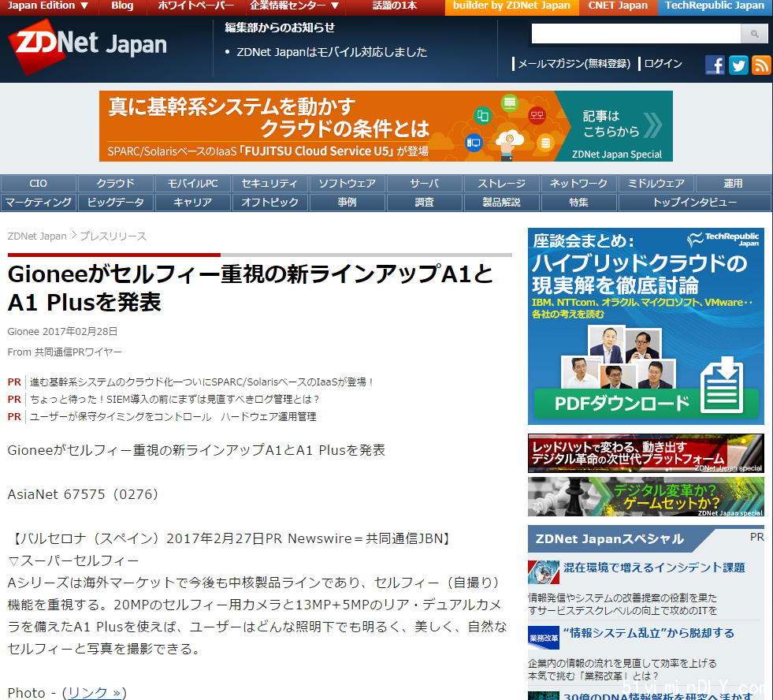773x700 pixels.
Task: Expand the Japan Edition dropdown
Action: point(48,6)
